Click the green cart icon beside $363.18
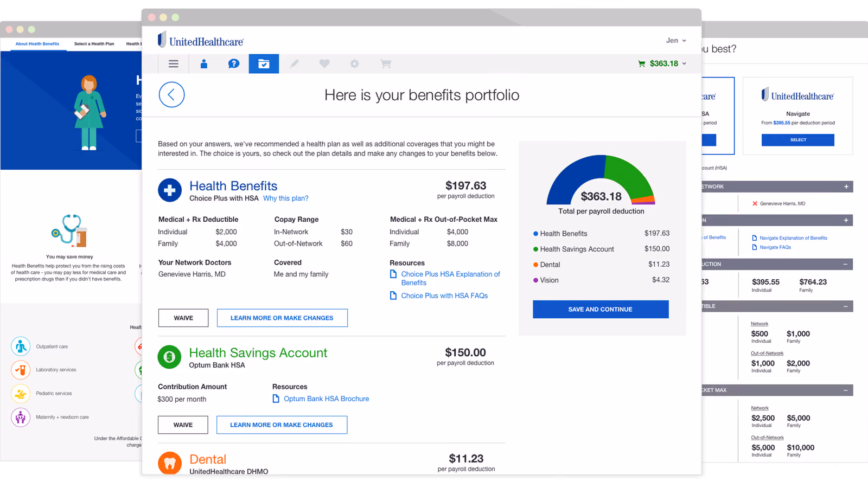This screenshot has width=868, height=488. [x=642, y=64]
